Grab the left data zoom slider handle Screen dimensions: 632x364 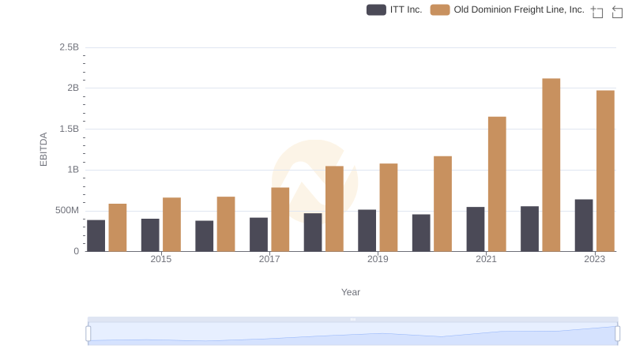click(88, 333)
